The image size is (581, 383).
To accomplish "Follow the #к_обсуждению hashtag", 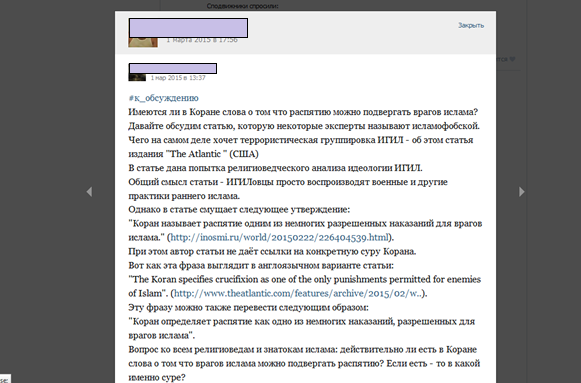I will (163, 98).
